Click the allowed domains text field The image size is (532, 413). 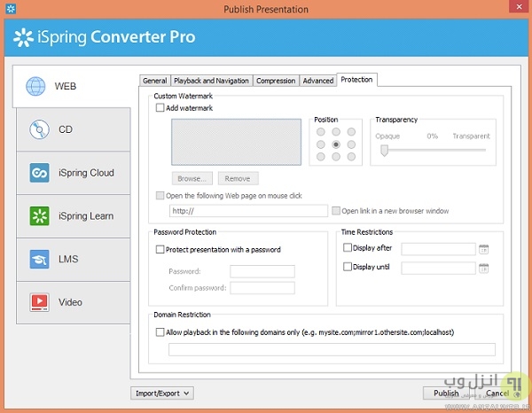point(332,349)
